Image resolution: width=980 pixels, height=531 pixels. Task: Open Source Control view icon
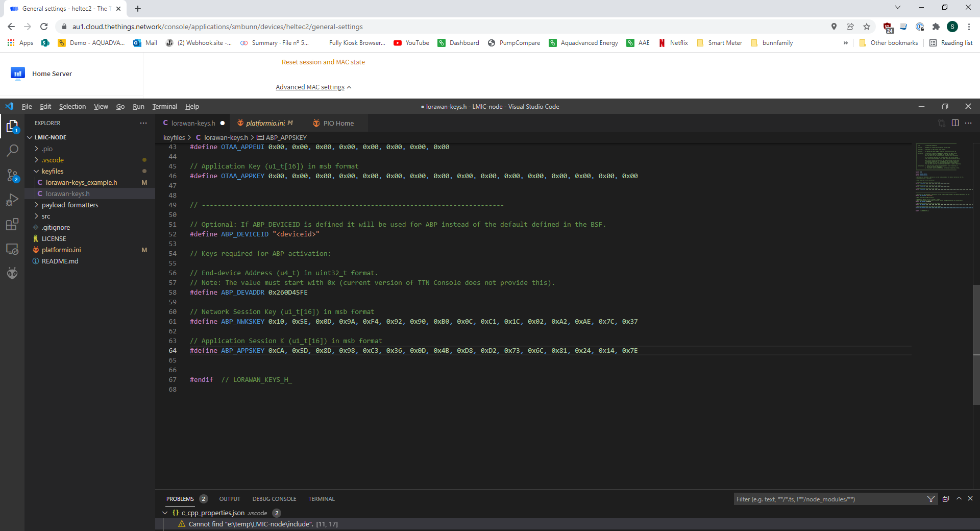click(12, 175)
